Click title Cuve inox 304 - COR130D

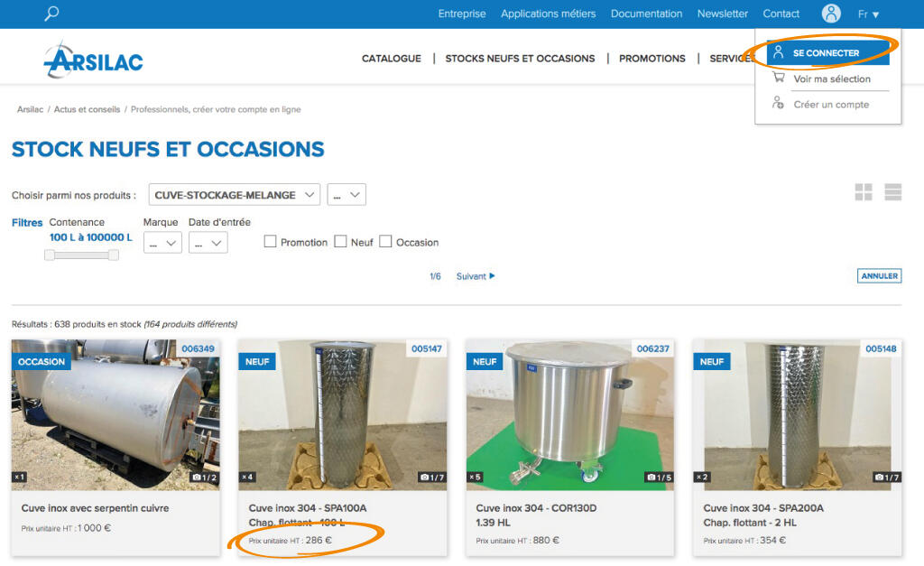[x=536, y=508]
